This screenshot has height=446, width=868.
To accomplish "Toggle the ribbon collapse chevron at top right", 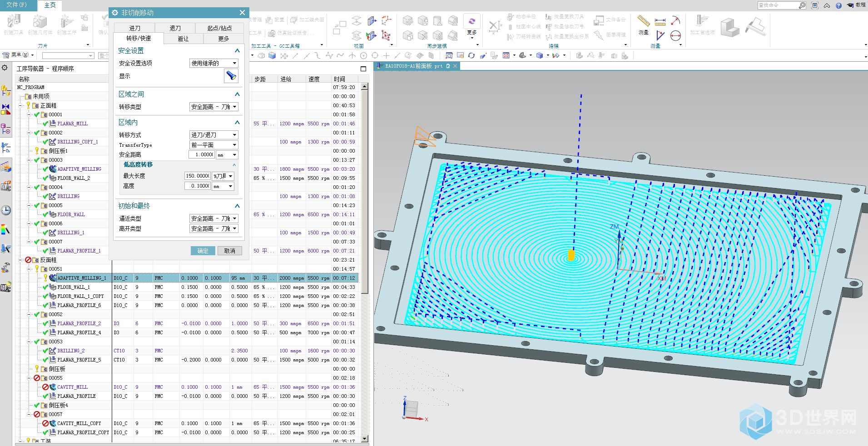I will click(827, 5).
